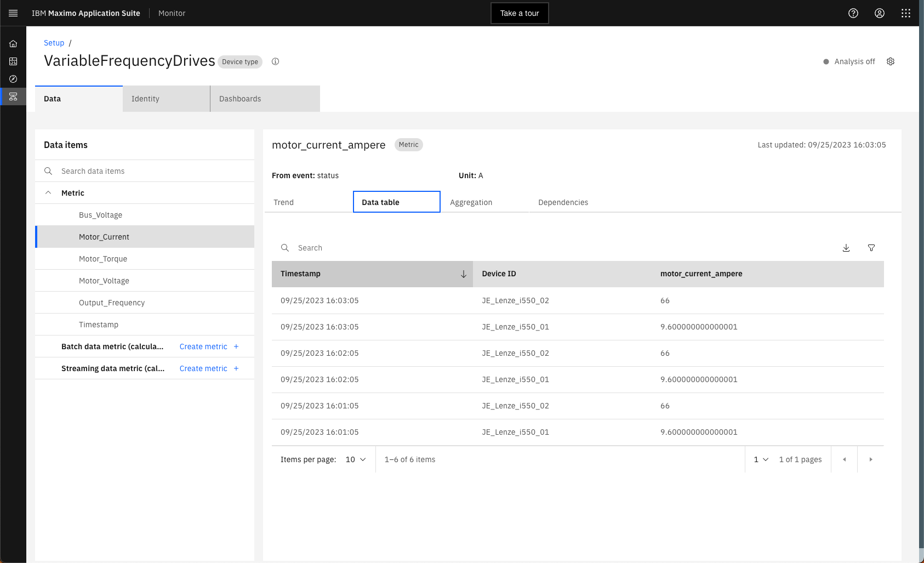Select the Setup icon in sidebar
924x563 pixels.
(13, 96)
